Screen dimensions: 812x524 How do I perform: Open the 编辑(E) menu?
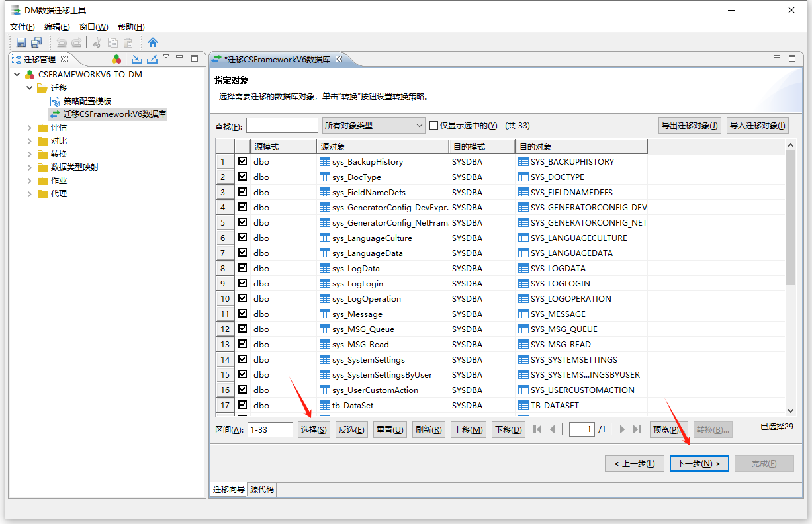pos(57,26)
